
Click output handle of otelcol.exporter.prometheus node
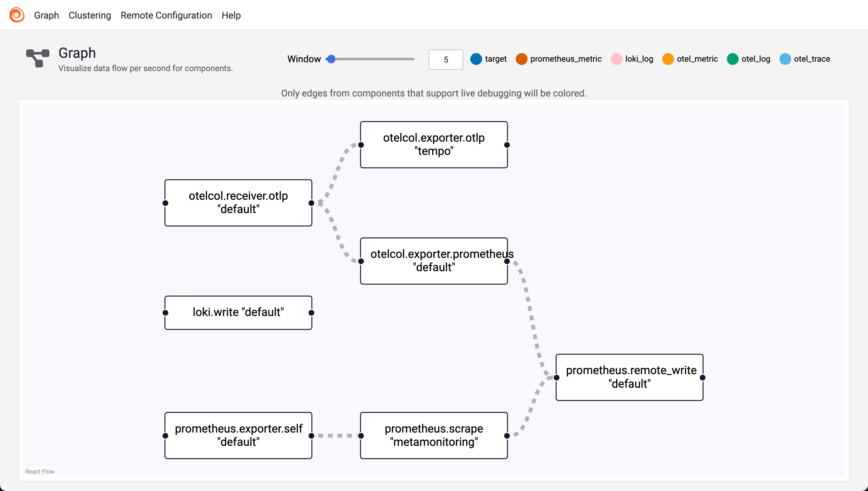507,261
